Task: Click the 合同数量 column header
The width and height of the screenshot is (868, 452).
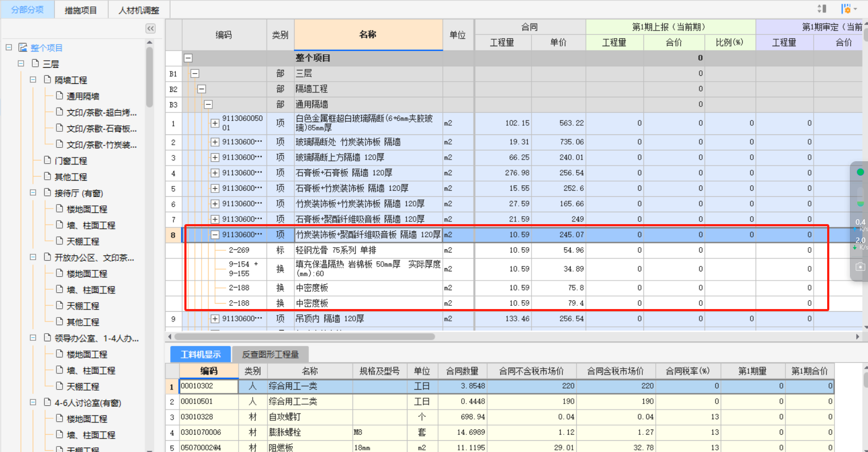Action: [462, 371]
